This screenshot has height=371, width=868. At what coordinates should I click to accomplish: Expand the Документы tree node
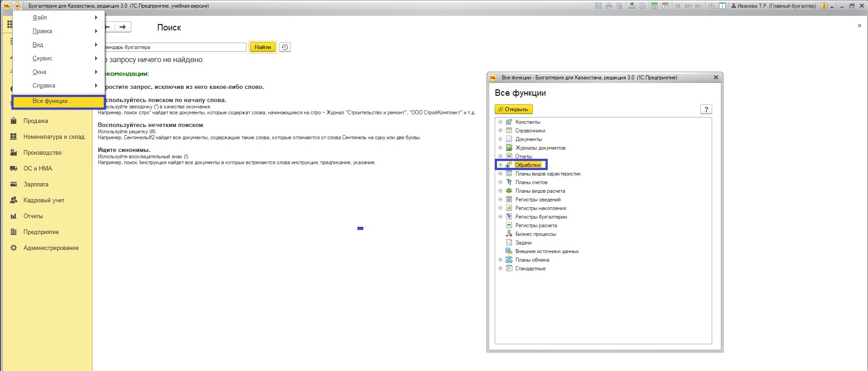(500, 139)
